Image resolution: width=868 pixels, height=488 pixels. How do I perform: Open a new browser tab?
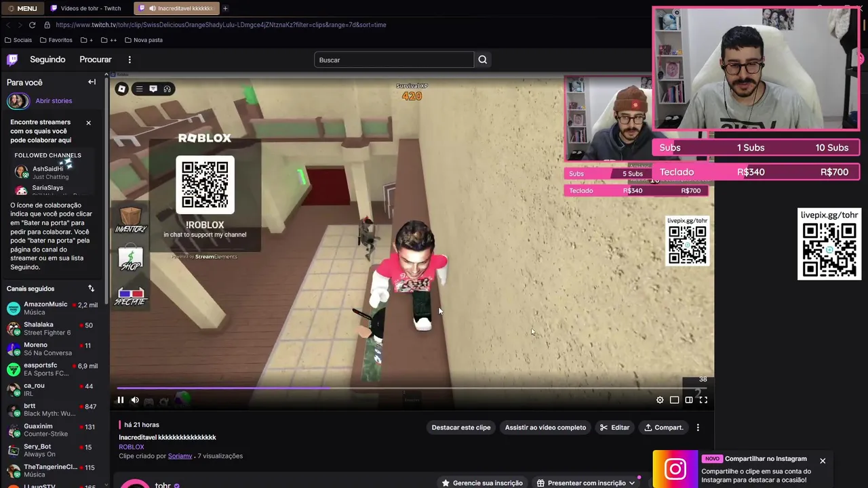[225, 8]
